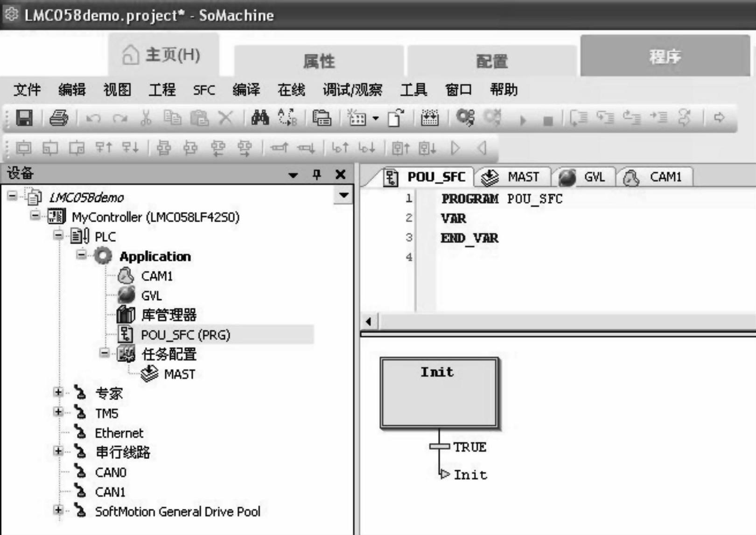
Task: Collapse the Application node
Action: [81, 254]
